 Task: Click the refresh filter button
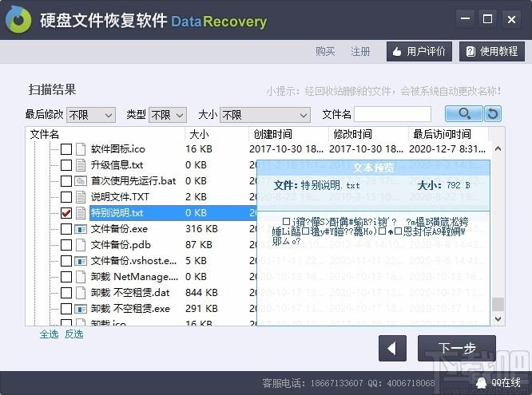point(493,113)
